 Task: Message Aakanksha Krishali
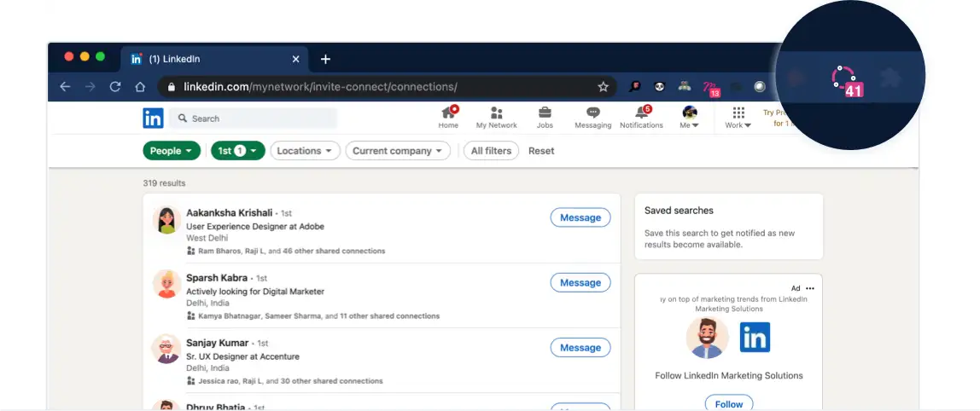[x=580, y=217]
